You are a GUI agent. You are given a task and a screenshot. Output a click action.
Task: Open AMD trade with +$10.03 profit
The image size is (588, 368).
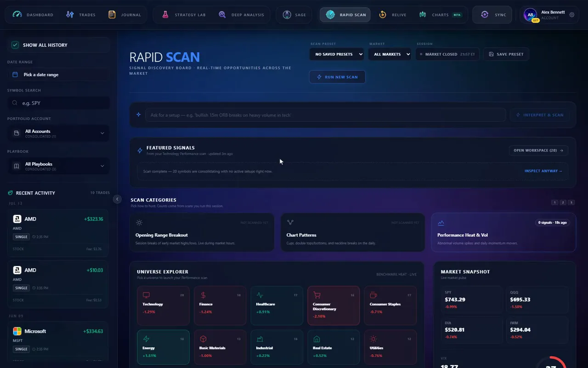click(x=58, y=284)
